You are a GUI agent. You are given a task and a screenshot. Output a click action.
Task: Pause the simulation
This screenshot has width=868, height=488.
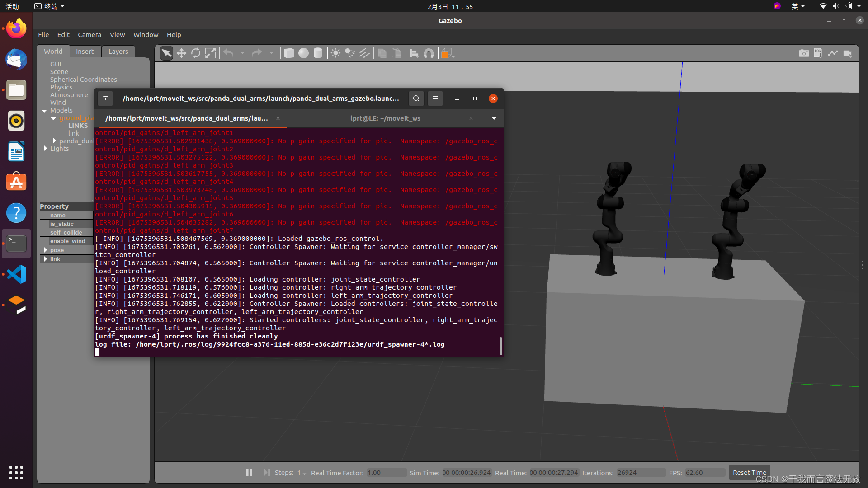249,472
